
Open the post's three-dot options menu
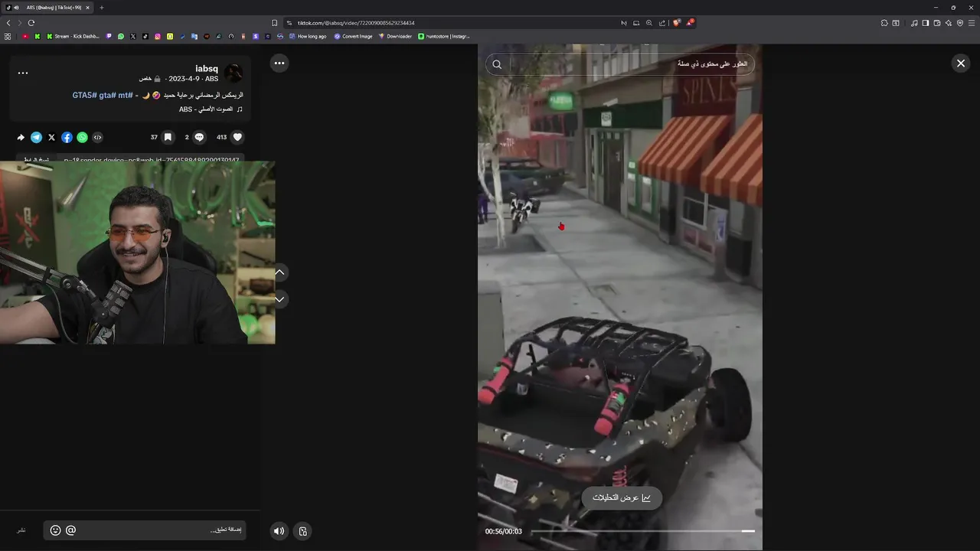point(23,73)
